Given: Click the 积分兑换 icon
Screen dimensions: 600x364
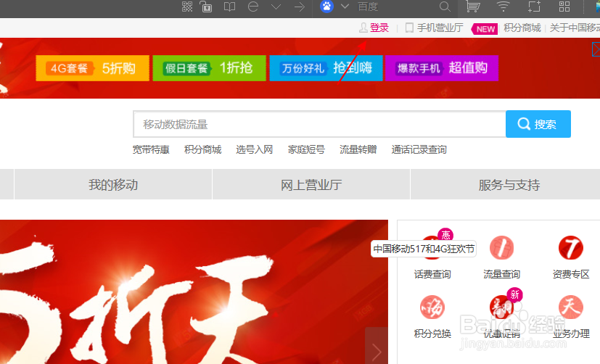Looking at the screenshot, I should (432, 307).
